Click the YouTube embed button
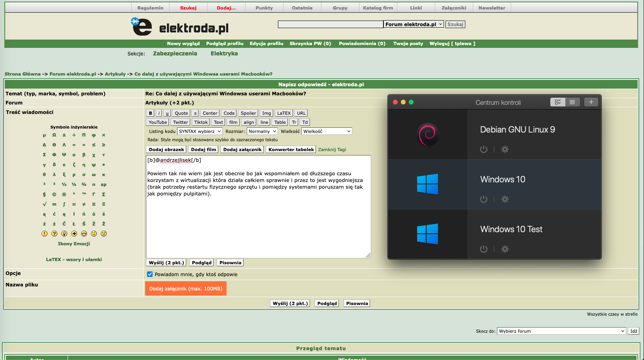This screenshot has height=360, width=644. (x=158, y=122)
